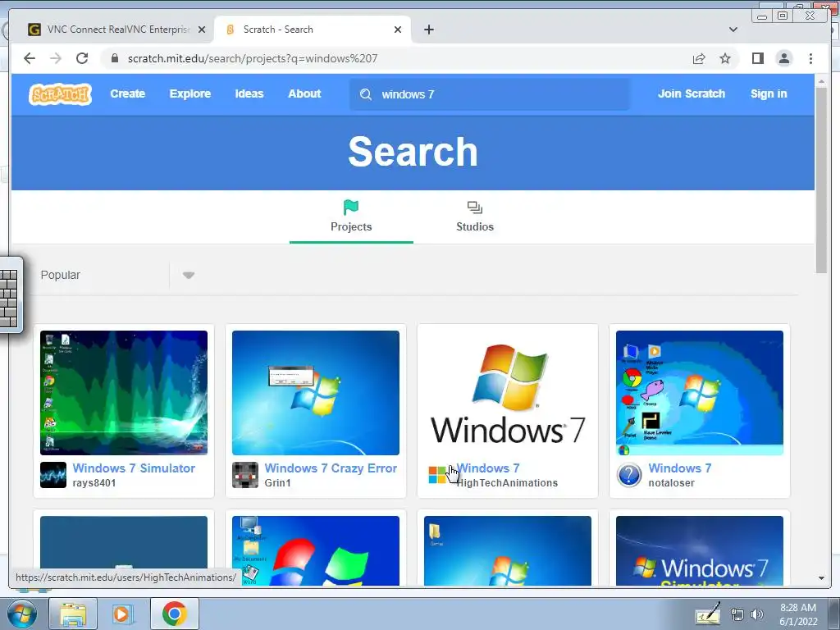The width and height of the screenshot is (840, 630).
Task: Open the Windows 7 Simulator text thumbnail
Action: coord(700,550)
